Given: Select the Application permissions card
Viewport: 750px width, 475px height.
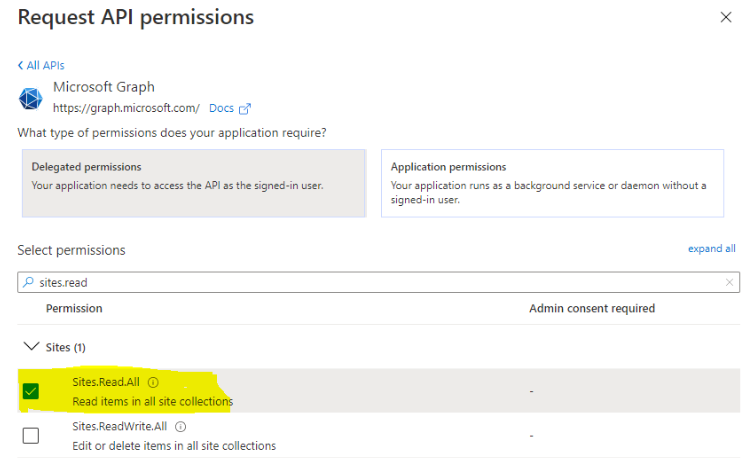Looking at the screenshot, I should 552,183.
